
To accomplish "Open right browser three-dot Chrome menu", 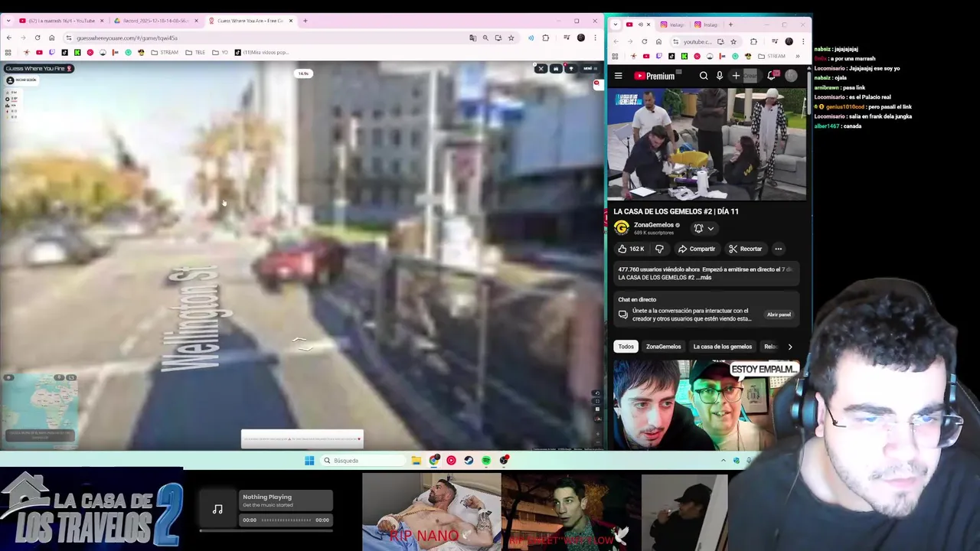I will click(802, 41).
